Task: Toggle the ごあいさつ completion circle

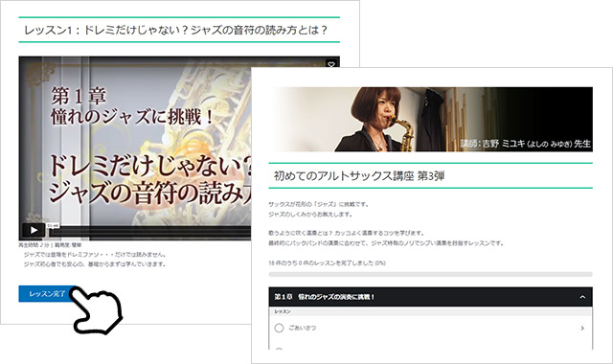Action: [279, 328]
